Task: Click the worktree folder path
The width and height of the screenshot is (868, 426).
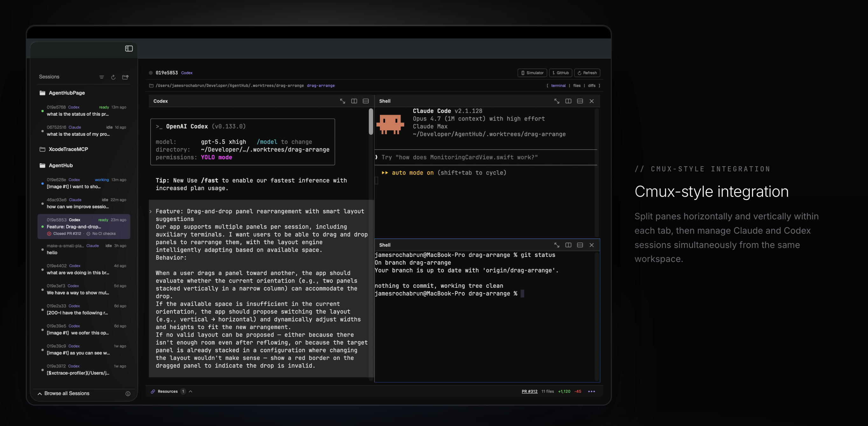Action: [229, 86]
